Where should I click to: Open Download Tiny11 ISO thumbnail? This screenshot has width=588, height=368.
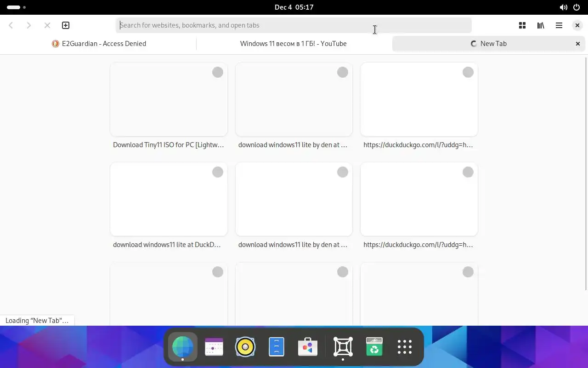(x=169, y=99)
